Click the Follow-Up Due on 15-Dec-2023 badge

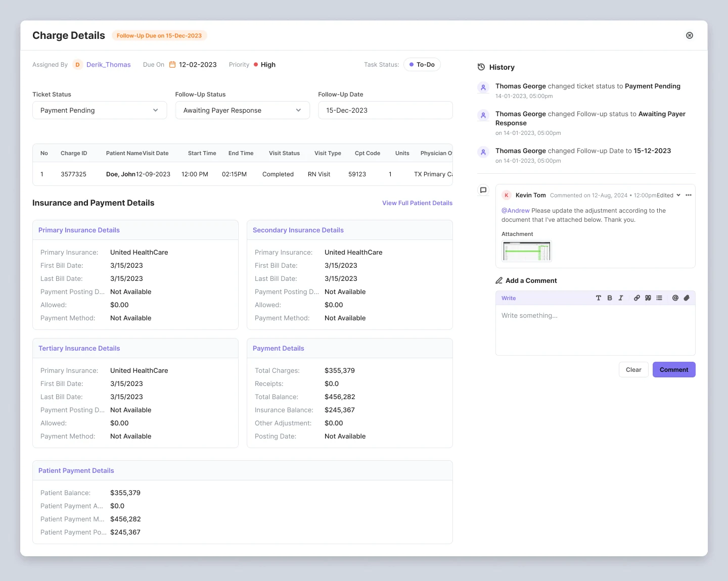(x=159, y=36)
